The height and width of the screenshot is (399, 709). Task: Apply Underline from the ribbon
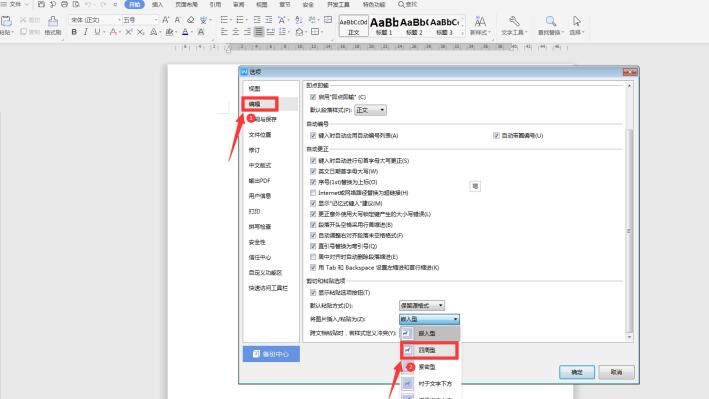point(97,32)
